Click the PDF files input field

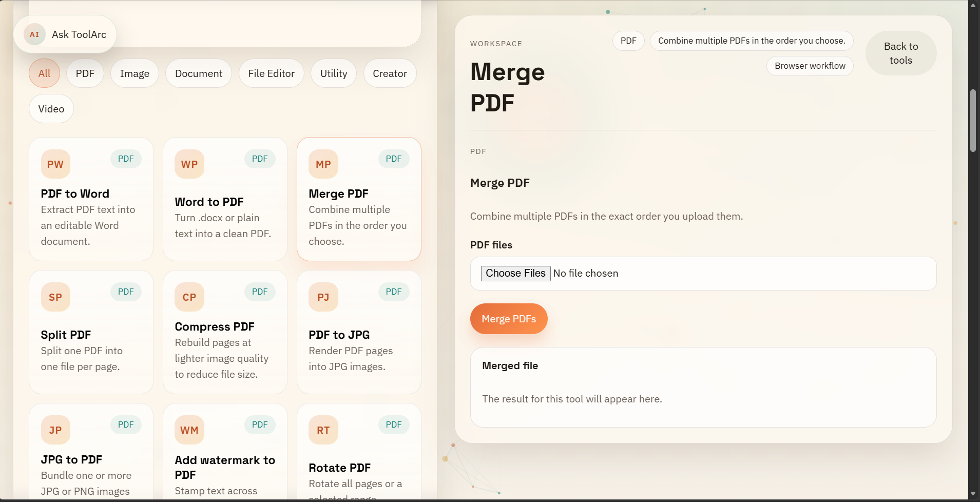point(703,274)
